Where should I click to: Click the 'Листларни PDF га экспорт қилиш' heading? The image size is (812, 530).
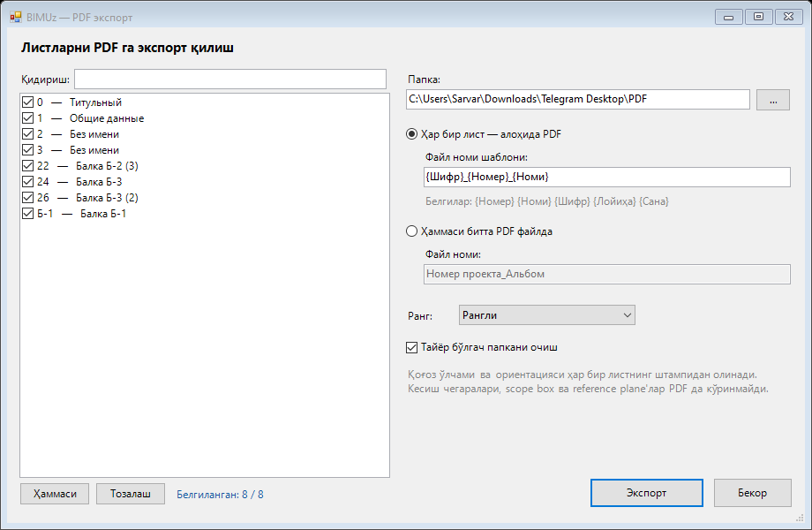coord(127,48)
